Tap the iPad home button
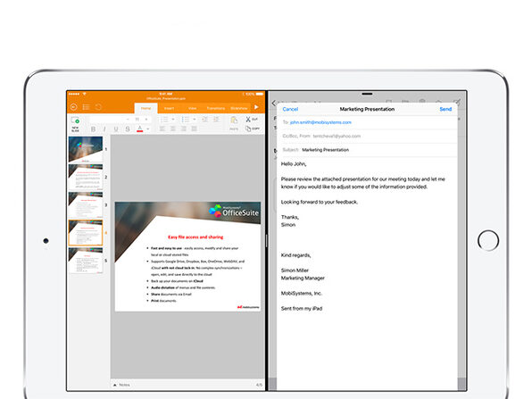The image size is (532, 399). pyautogui.click(x=488, y=240)
